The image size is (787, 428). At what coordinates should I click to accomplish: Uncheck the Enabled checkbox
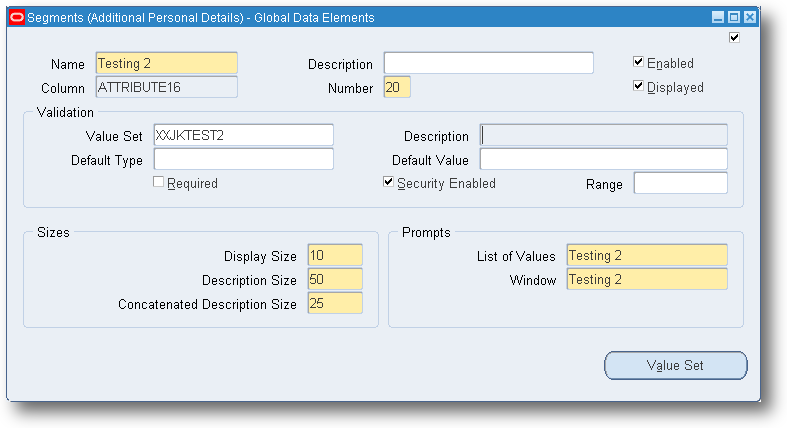pyautogui.click(x=638, y=62)
